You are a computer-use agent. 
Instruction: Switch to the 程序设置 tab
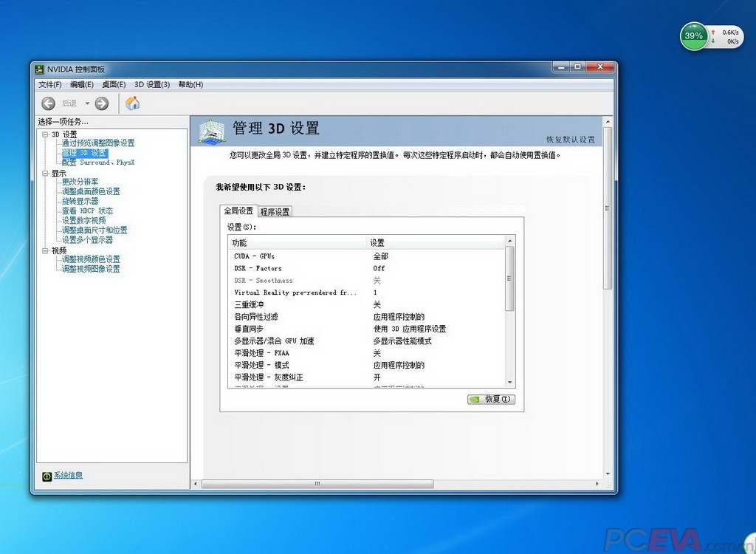(275, 211)
